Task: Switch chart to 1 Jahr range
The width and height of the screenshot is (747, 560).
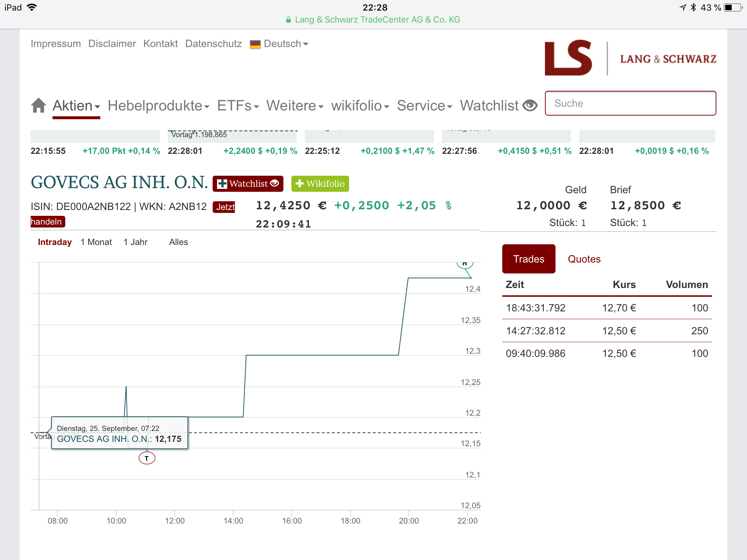Action: tap(135, 242)
